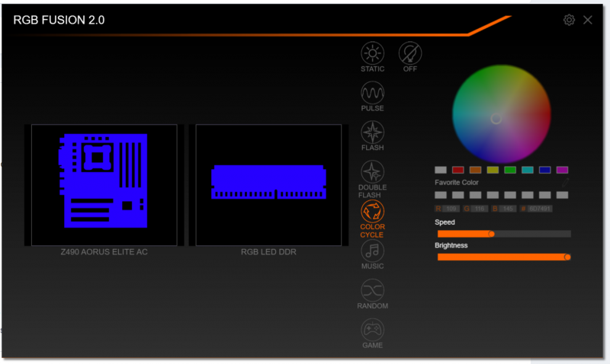
Task: Select the Z490 AORUS ELITE AC motherboard
Action: (x=104, y=185)
